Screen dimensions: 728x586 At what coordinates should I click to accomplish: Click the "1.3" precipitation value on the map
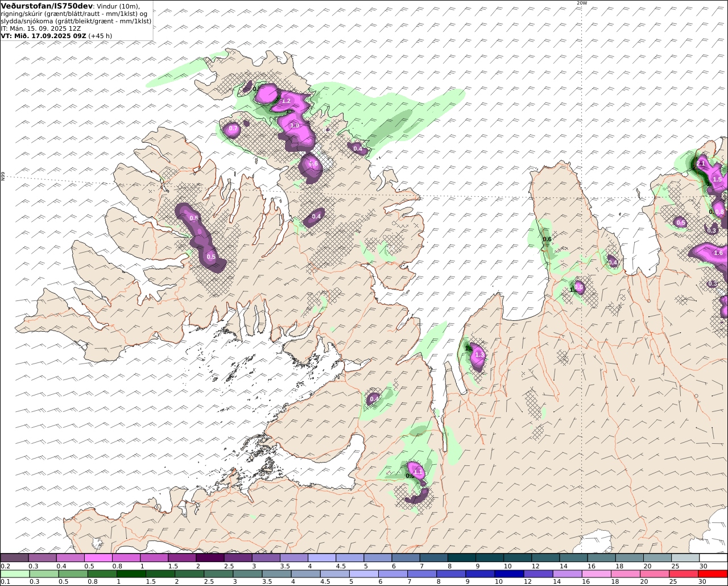(x=479, y=355)
